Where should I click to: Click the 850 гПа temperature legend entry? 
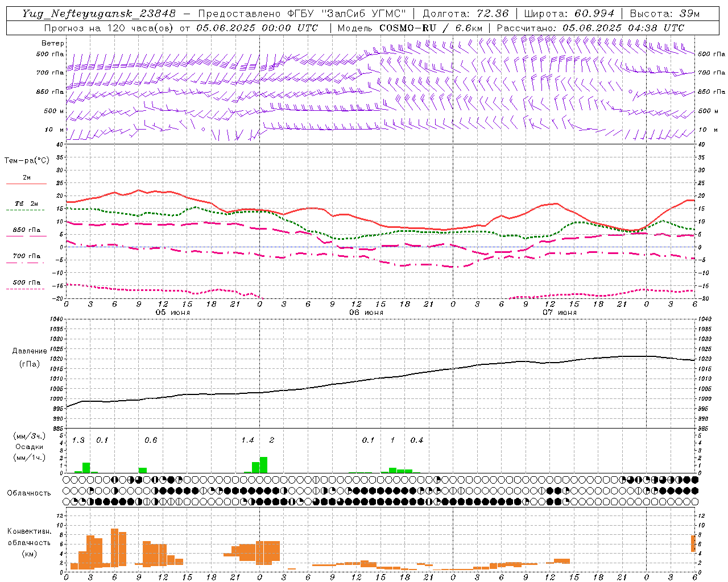(26, 230)
